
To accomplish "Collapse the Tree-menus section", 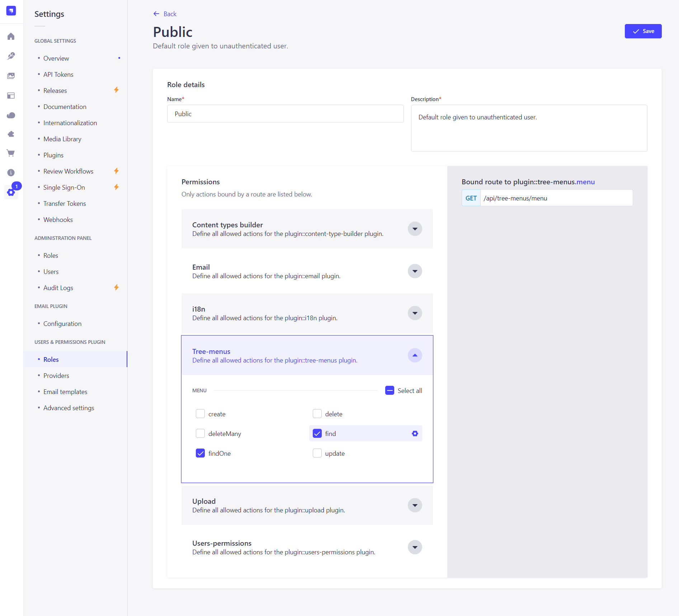I will click(x=415, y=355).
